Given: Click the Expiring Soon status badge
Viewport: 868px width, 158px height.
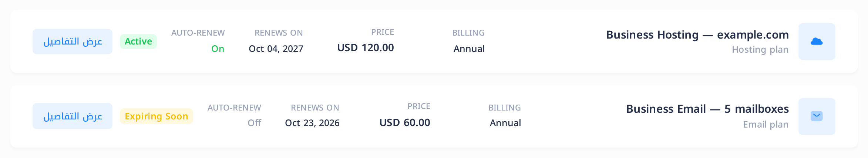Looking at the screenshot, I should (157, 116).
